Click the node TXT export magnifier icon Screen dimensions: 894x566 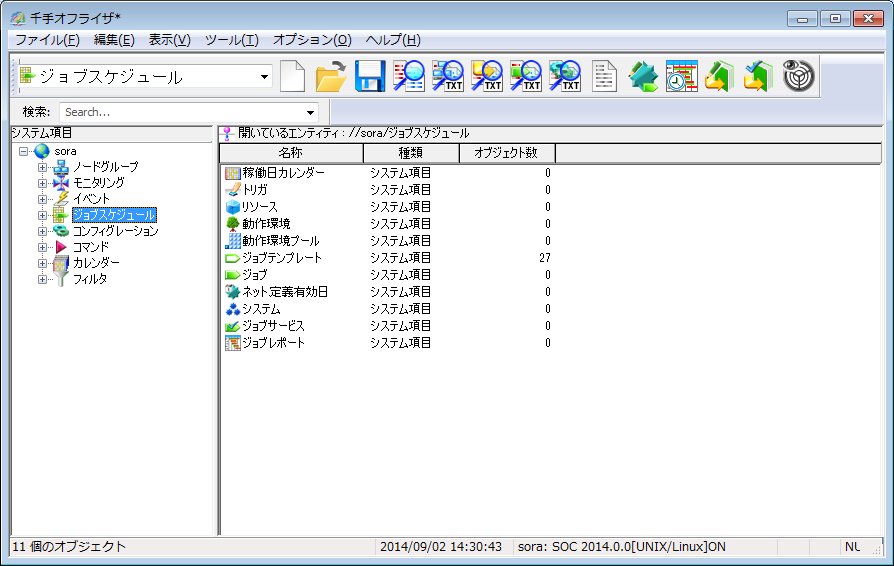[x=448, y=76]
